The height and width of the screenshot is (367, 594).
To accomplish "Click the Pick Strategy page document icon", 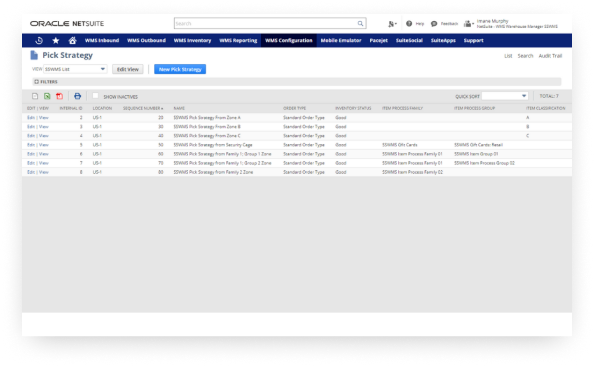I will pos(34,55).
